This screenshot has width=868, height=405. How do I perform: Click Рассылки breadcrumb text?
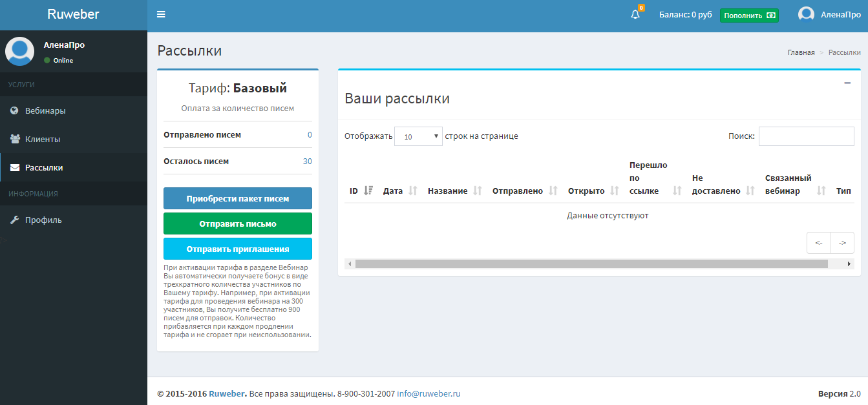click(845, 52)
